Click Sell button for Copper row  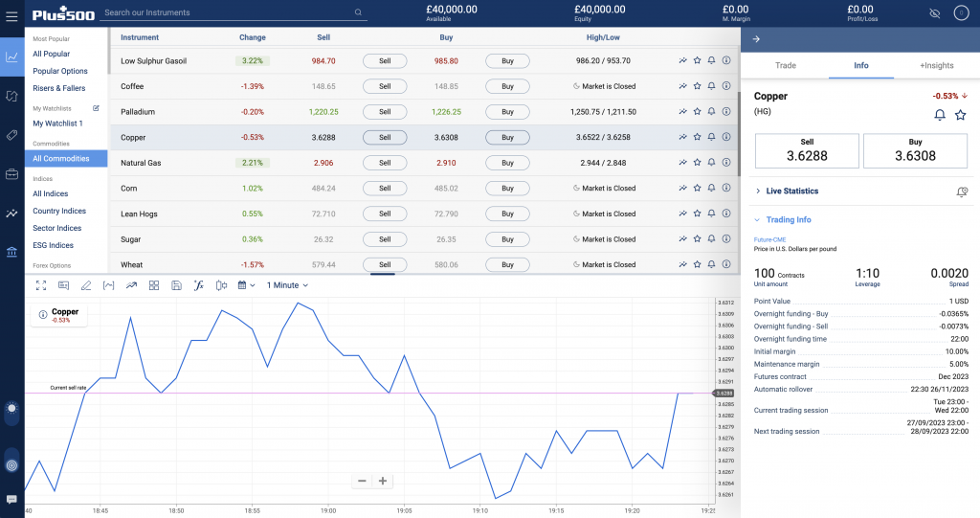tap(385, 137)
